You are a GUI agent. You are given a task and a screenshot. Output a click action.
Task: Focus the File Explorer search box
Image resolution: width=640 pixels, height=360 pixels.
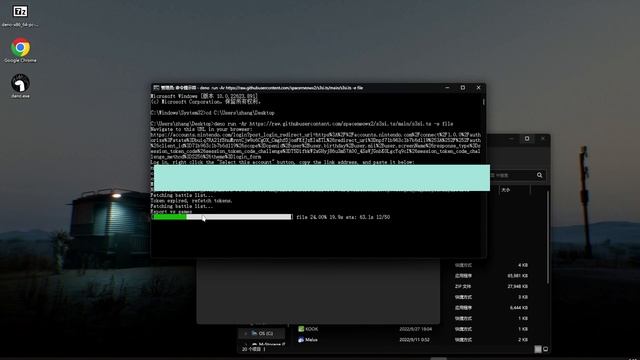[x=518, y=175]
